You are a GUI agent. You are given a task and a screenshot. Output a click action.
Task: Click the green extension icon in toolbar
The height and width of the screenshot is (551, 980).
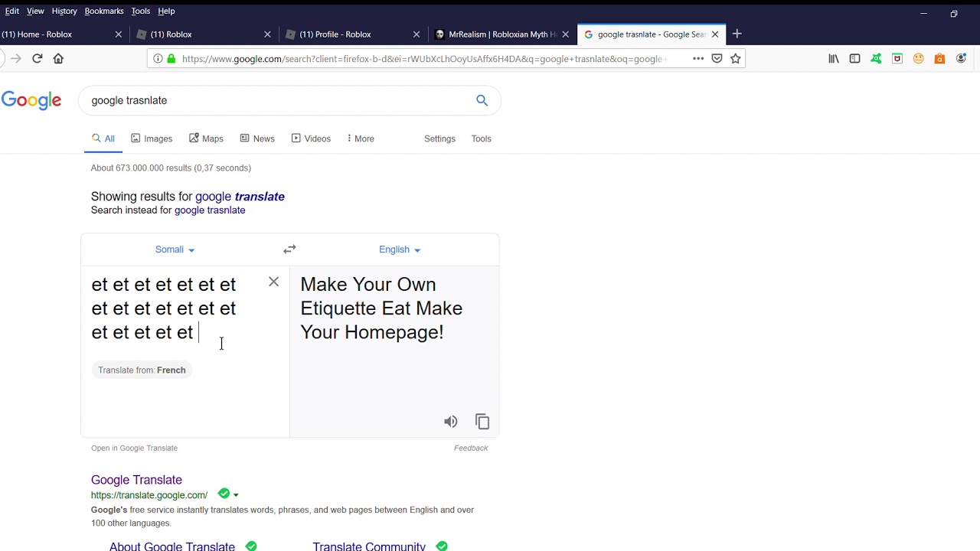876,58
